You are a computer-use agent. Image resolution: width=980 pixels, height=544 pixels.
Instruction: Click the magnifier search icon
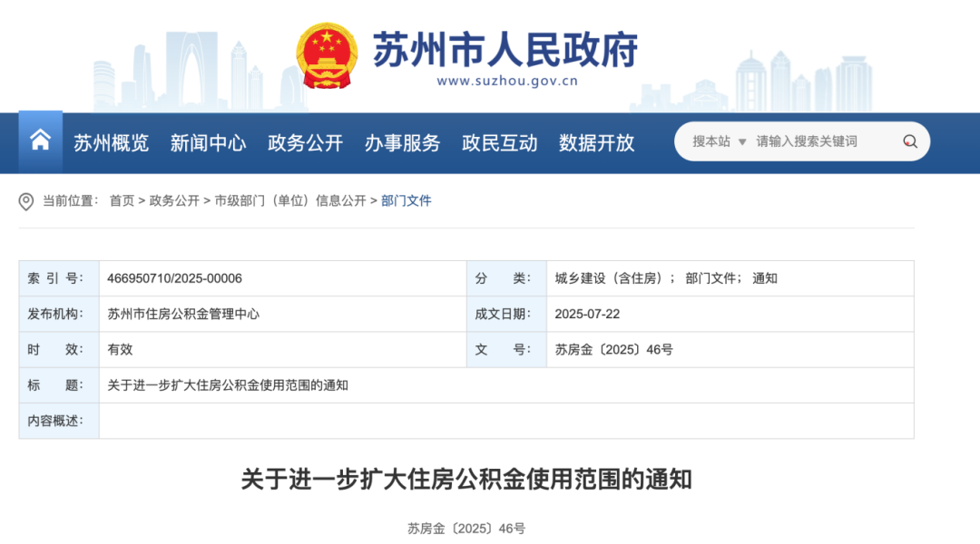909,141
